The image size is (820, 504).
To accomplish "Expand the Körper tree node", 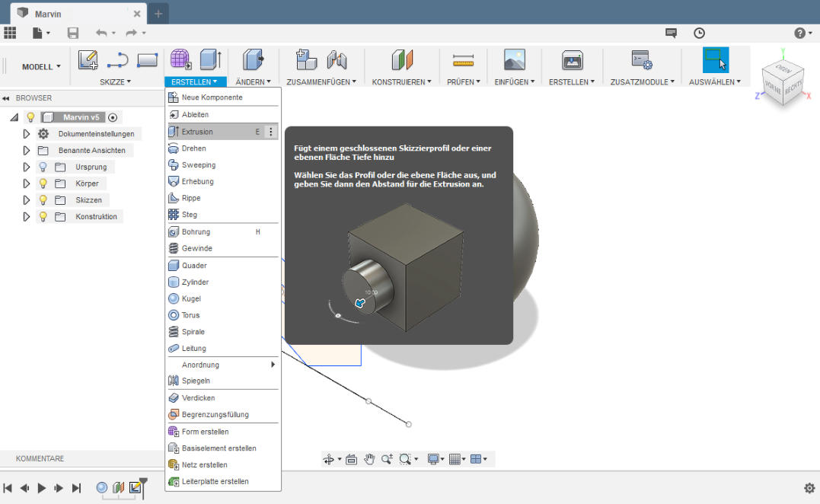I will point(26,183).
